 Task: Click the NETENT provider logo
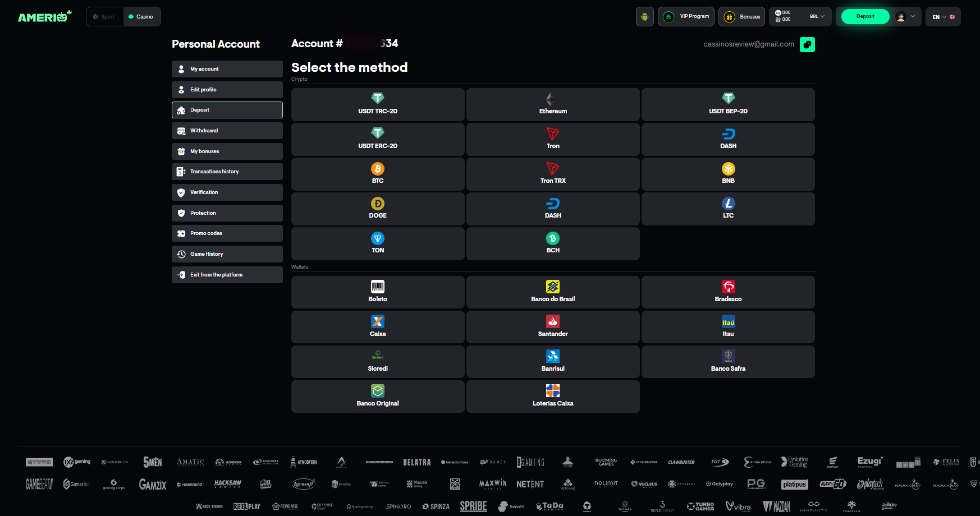click(x=530, y=484)
